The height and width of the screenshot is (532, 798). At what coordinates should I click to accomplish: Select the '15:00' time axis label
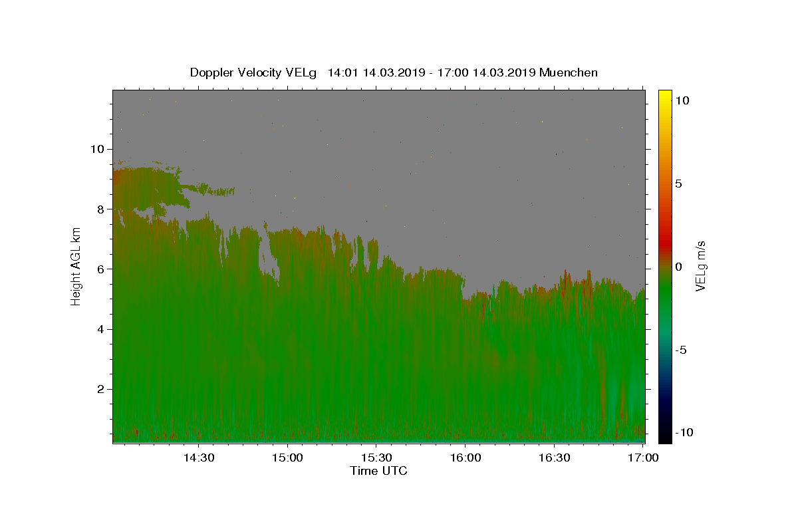pyautogui.click(x=287, y=458)
